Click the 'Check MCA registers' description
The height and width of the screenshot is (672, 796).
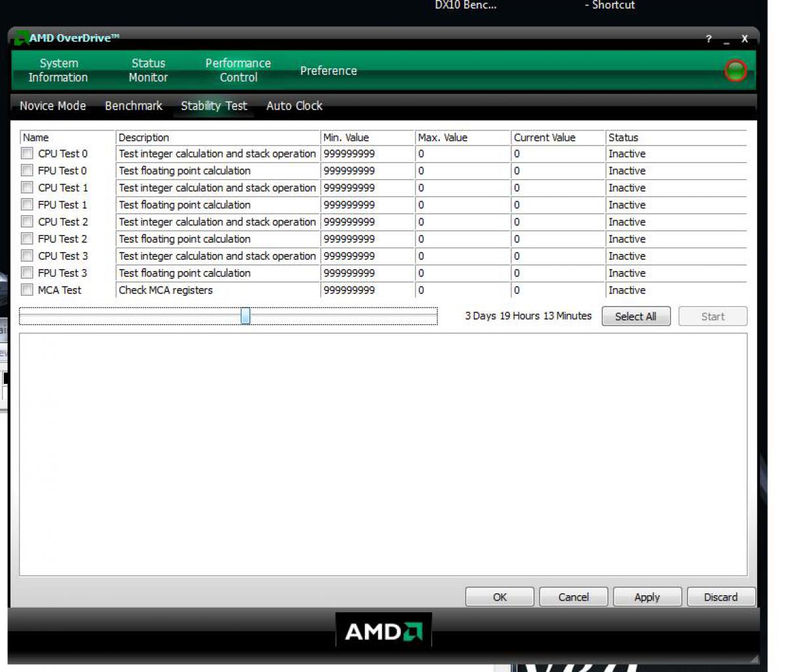[166, 290]
